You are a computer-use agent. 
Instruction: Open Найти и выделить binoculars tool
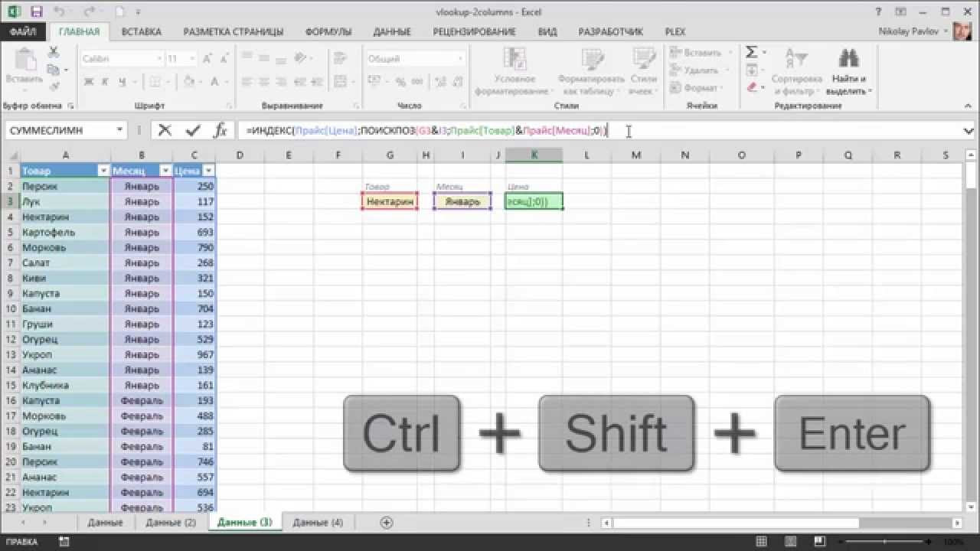pos(848,73)
